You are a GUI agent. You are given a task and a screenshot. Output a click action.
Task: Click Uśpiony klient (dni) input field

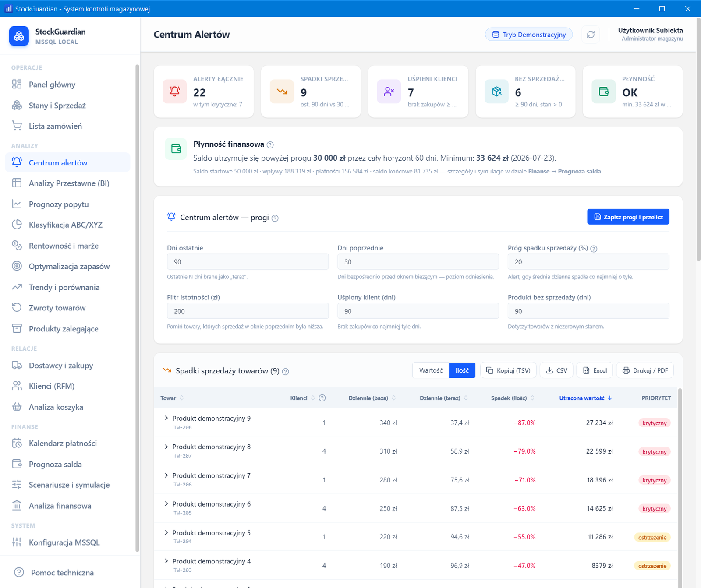418,311
